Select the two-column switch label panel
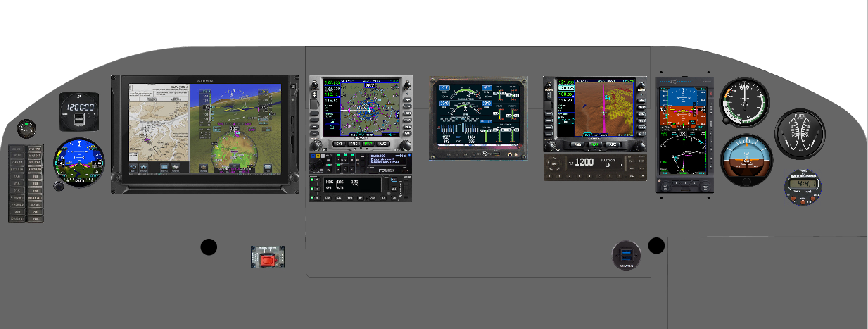Screen dimensions: 868x329 point(26,183)
